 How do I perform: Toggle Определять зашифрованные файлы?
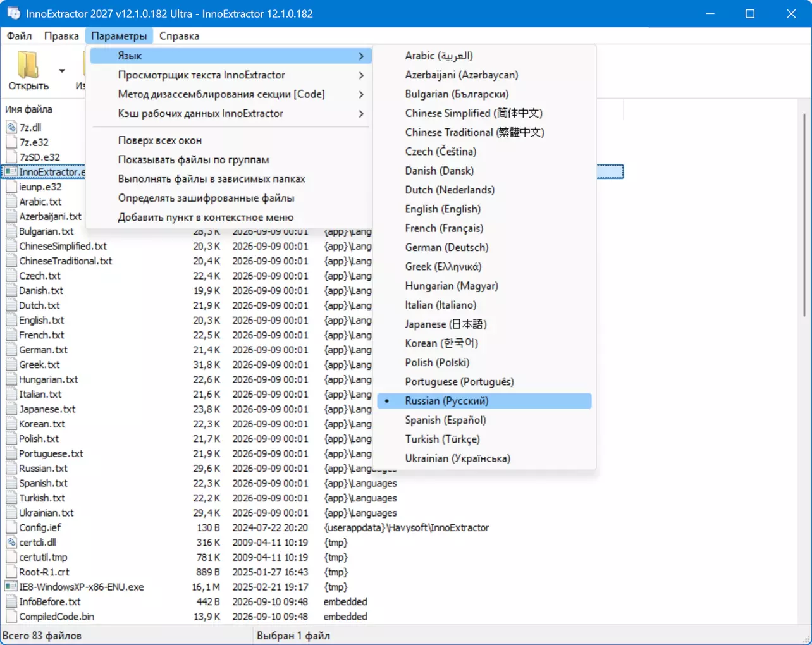tap(230, 198)
